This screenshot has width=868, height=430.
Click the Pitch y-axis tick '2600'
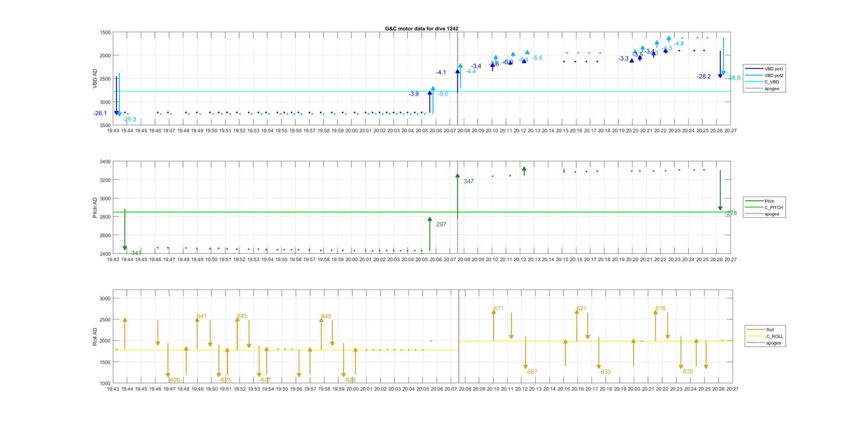(105, 235)
